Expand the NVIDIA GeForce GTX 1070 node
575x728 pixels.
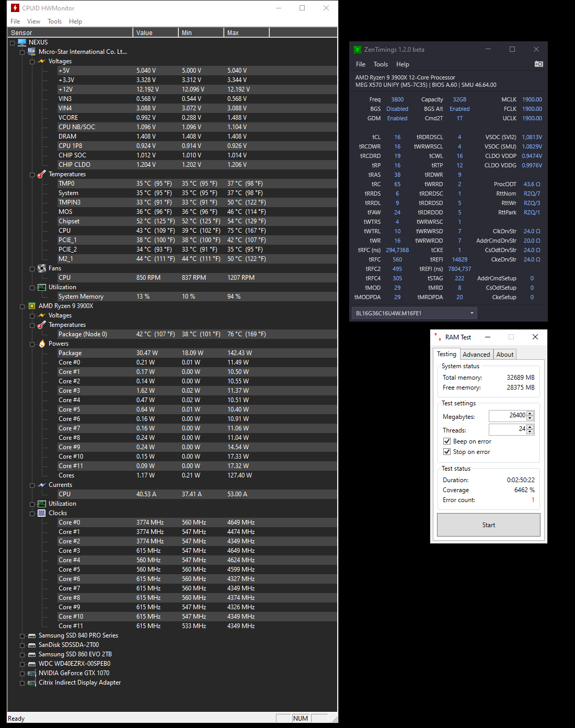coord(22,674)
